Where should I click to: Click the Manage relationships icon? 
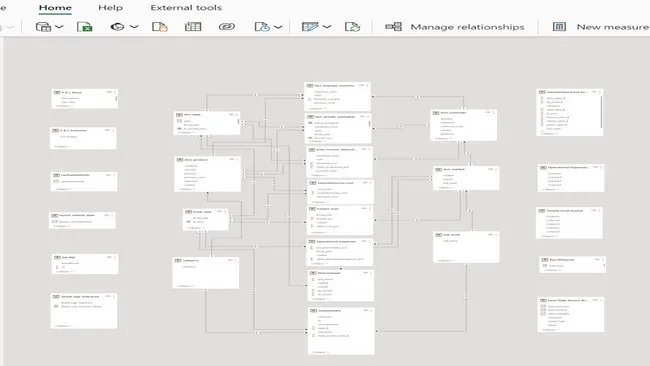pos(393,27)
